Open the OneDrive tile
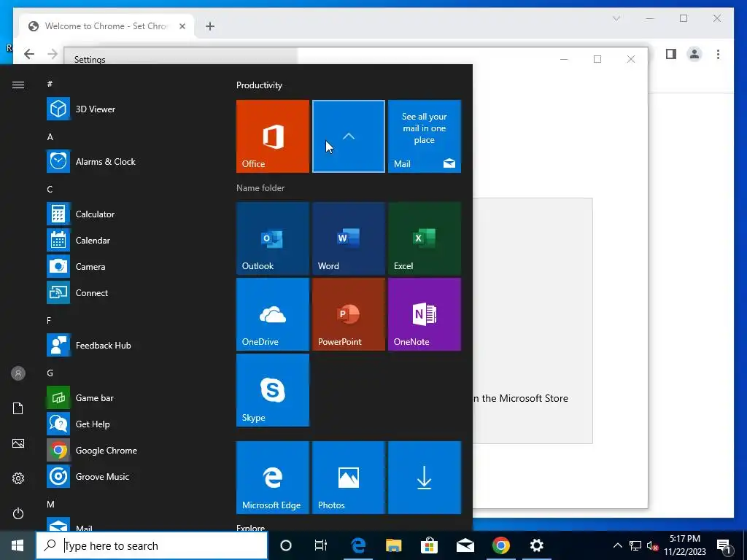The height and width of the screenshot is (560, 747). point(273,314)
